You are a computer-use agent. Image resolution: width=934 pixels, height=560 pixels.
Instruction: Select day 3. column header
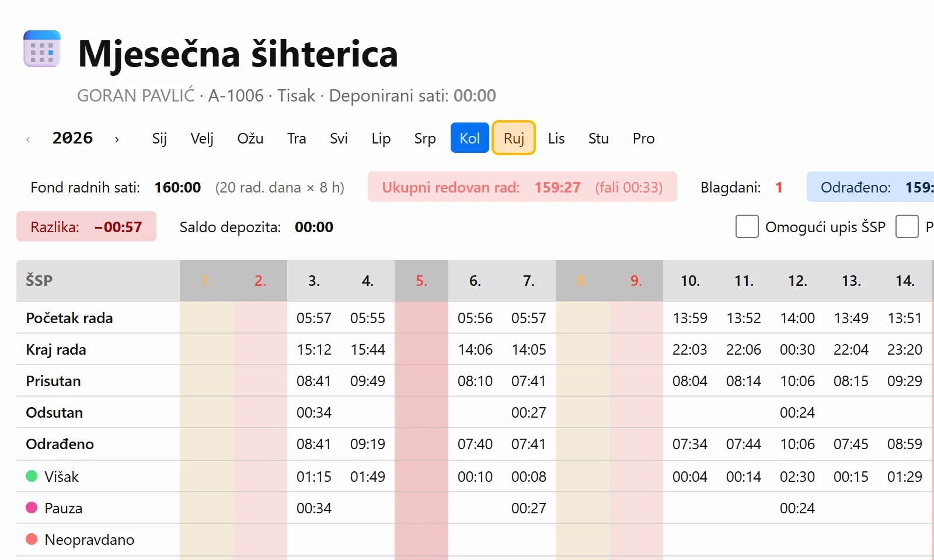[x=314, y=281]
